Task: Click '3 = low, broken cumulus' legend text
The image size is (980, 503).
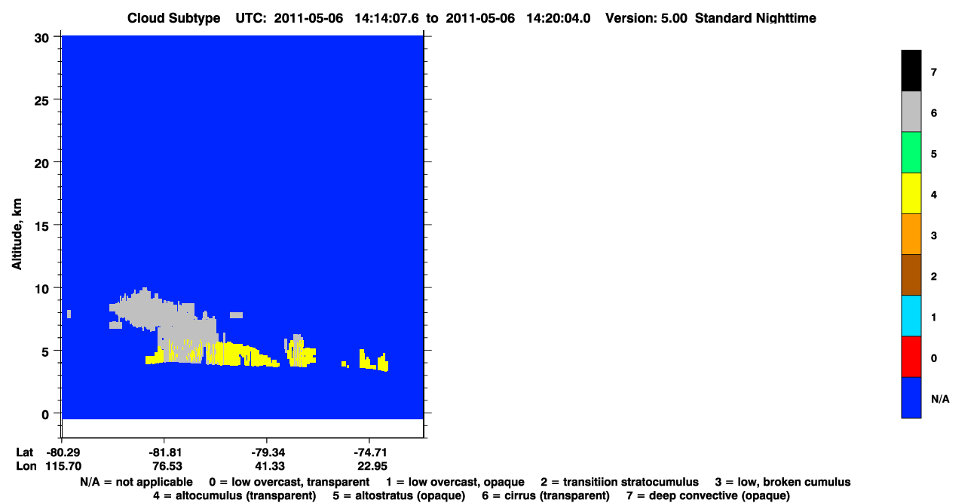Action: point(782,482)
